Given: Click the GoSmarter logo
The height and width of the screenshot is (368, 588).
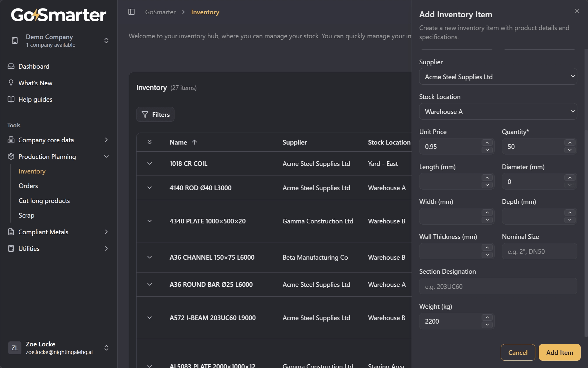Looking at the screenshot, I should click(59, 15).
